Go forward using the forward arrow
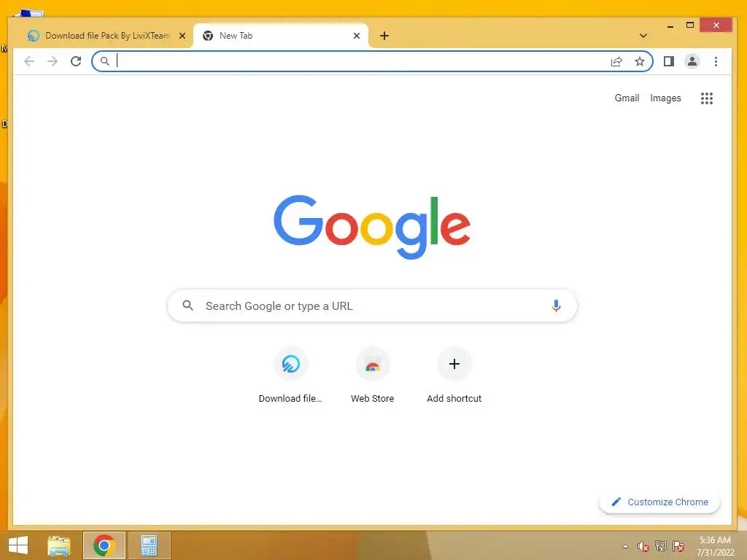This screenshot has width=747, height=560. tap(53, 61)
